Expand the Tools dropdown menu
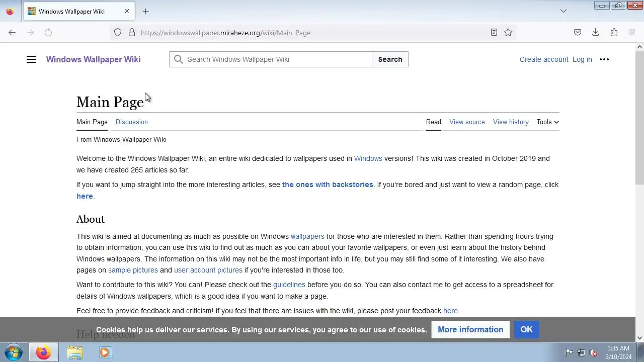Viewport: 644px width, 362px height. (x=547, y=122)
